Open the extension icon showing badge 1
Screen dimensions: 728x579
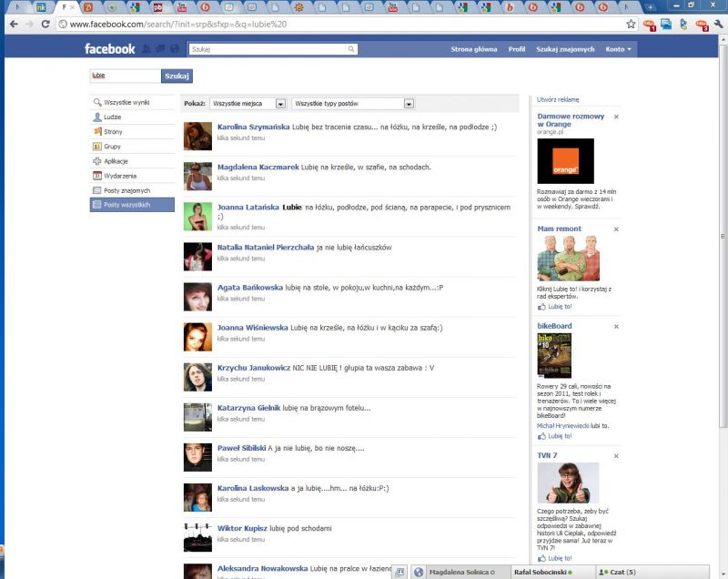click(x=649, y=25)
